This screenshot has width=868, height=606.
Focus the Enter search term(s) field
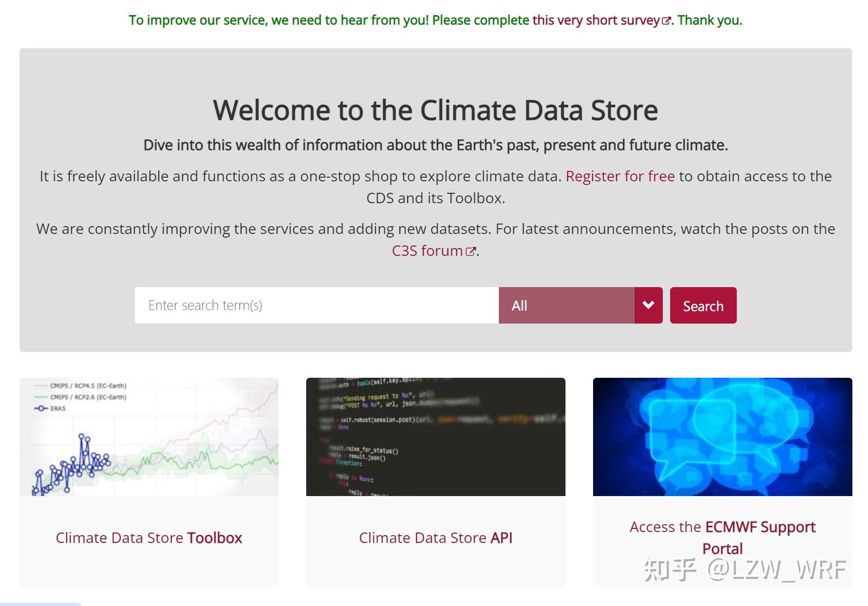pyautogui.click(x=316, y=305)
